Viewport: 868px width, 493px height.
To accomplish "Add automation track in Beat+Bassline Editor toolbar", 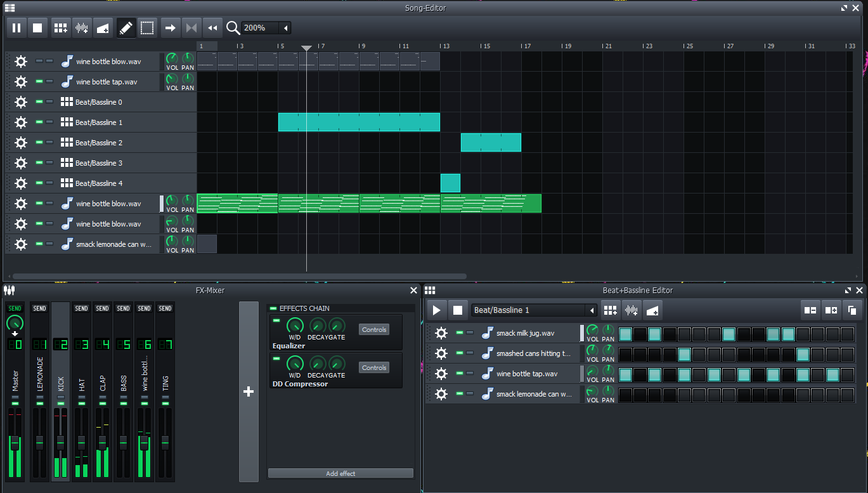I will point(652,310).
